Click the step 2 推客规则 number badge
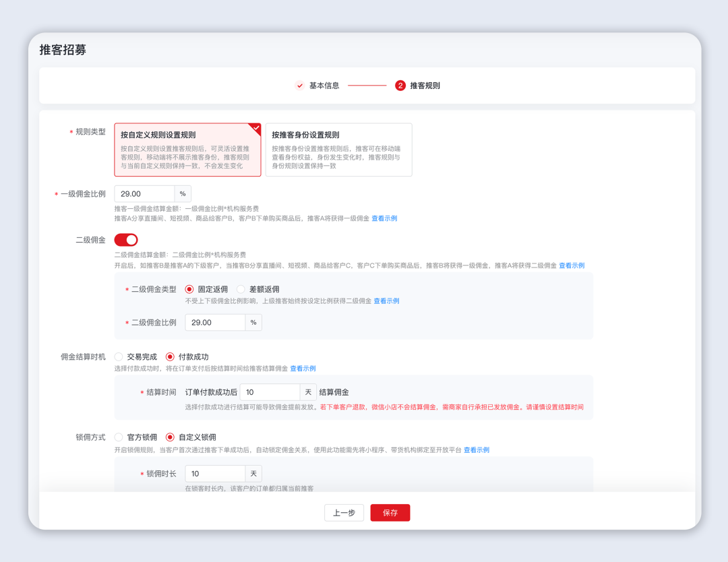This screenshot has height=562, width=728. pos(400,86)
